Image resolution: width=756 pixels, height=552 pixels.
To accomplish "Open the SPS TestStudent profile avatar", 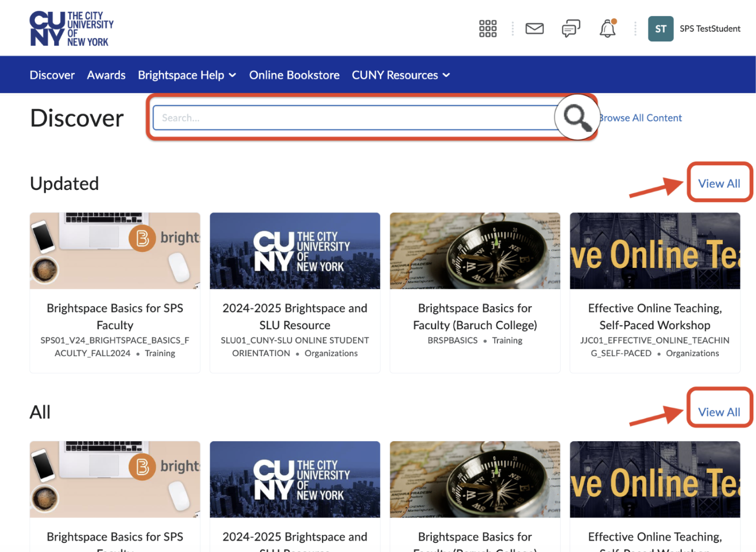I will tap(660, 29).
